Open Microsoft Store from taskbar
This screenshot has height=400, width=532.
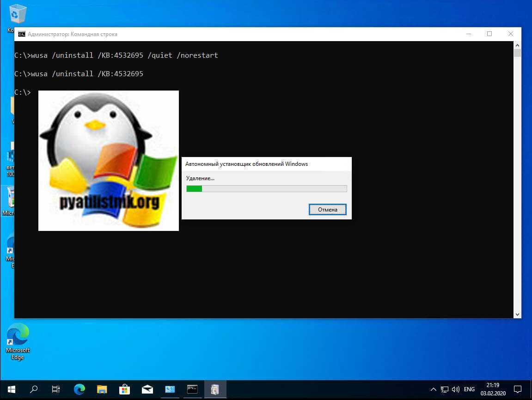click(124, 389)
